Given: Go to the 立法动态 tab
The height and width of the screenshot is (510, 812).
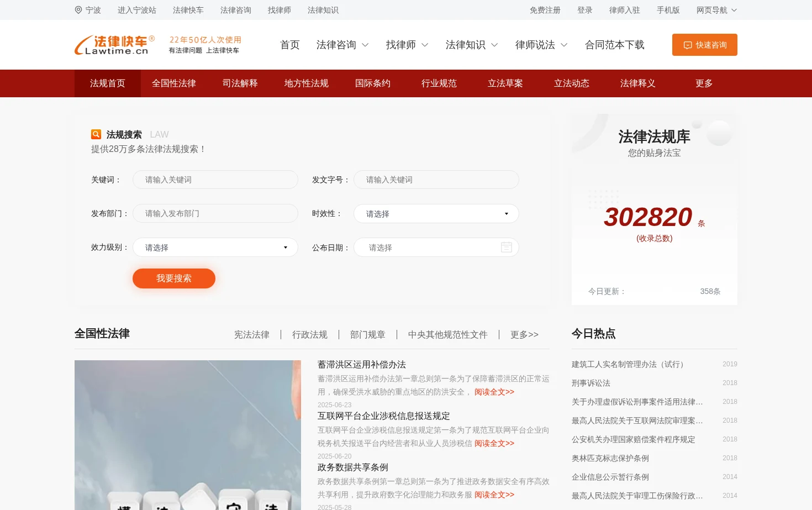Looking at the screenshot, I should point(572,83).
